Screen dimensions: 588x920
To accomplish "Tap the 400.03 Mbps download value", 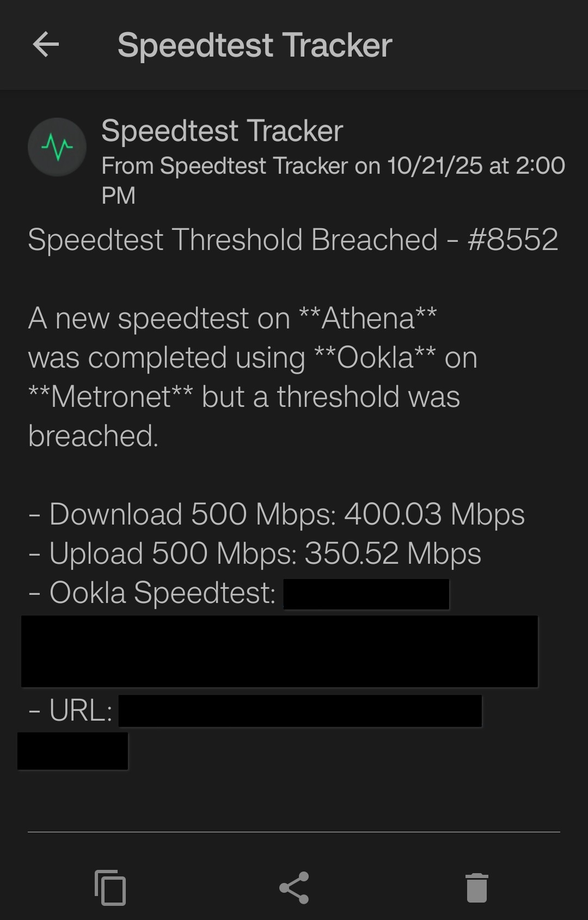I will click(x=434, y=514).
